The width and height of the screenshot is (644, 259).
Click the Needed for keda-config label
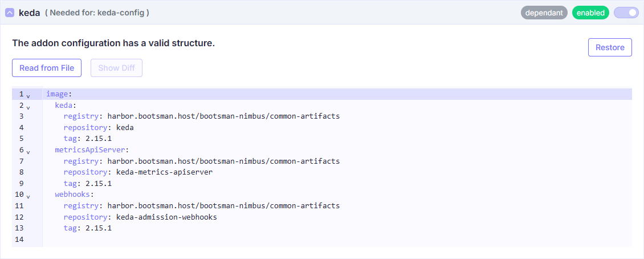[x=97, y=13]
